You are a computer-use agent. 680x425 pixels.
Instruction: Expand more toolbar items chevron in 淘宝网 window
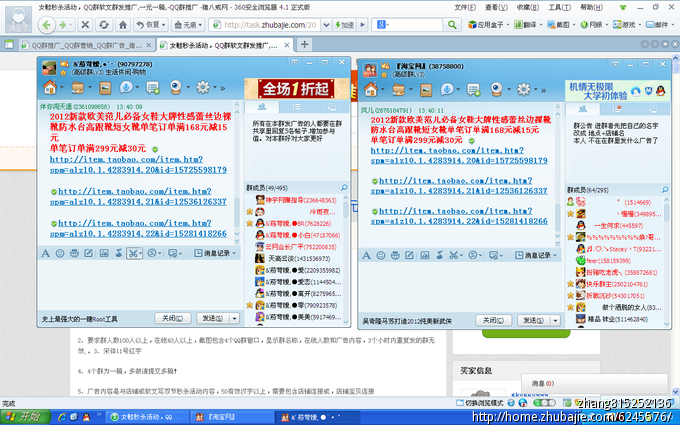point(543,91)
